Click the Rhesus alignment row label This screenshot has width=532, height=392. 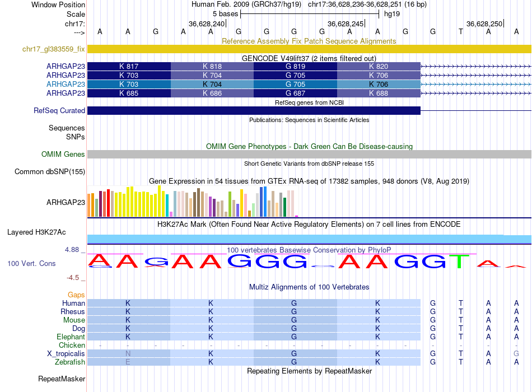(73, 311)
